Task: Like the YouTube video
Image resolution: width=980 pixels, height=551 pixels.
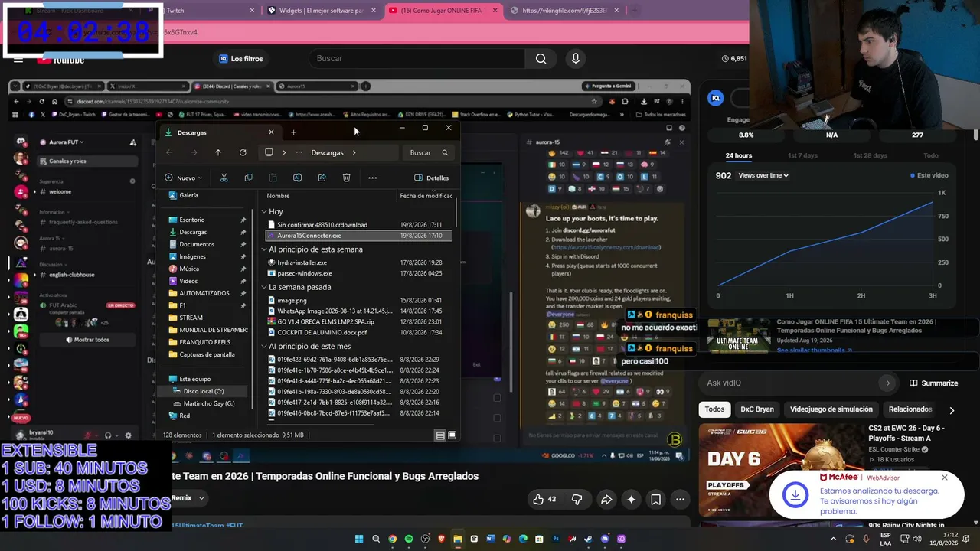Action: click(x=544, y=500)
